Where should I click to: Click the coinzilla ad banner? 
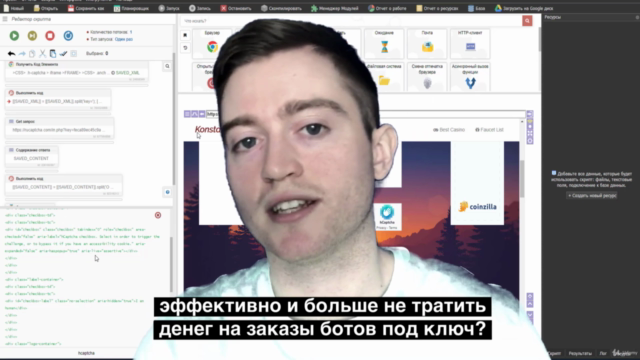pos(477,183)
